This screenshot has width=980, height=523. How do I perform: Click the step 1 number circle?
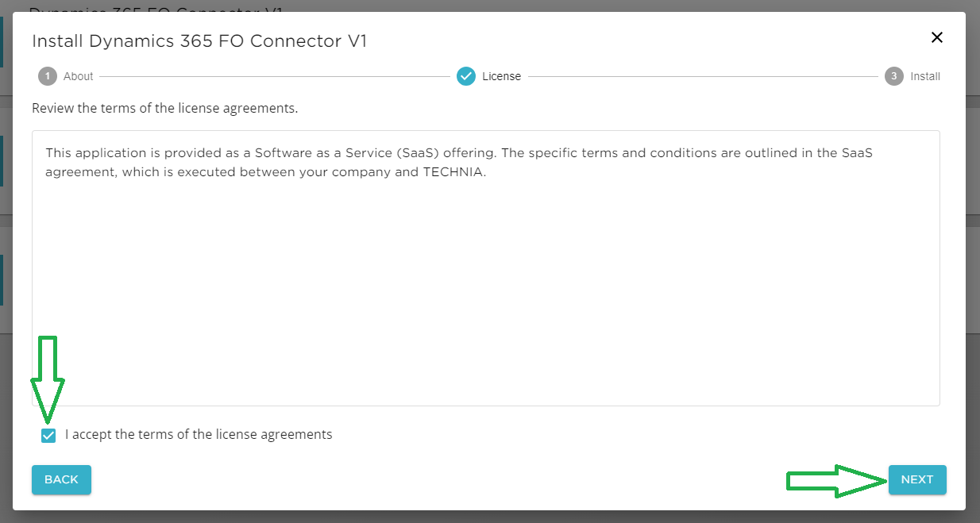48,76
